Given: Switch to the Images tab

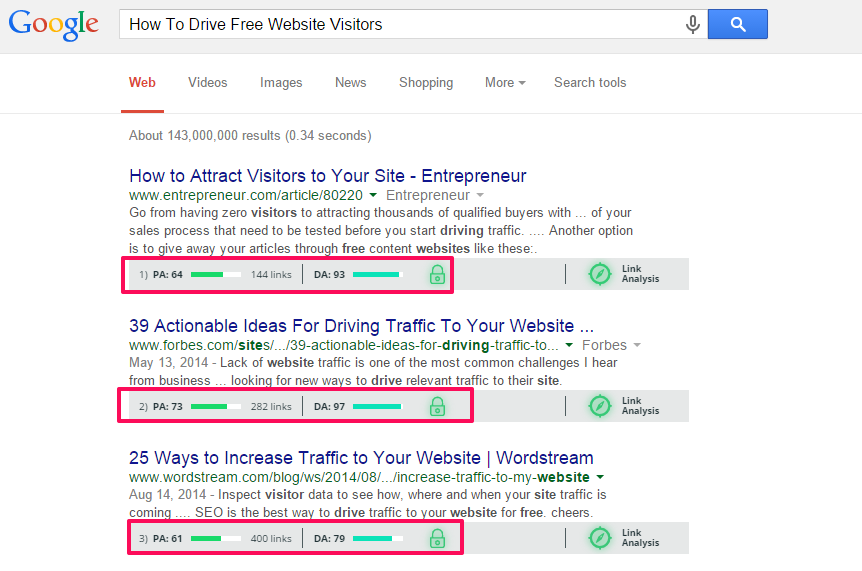Looking at the screenshot, I should (281, 82).
